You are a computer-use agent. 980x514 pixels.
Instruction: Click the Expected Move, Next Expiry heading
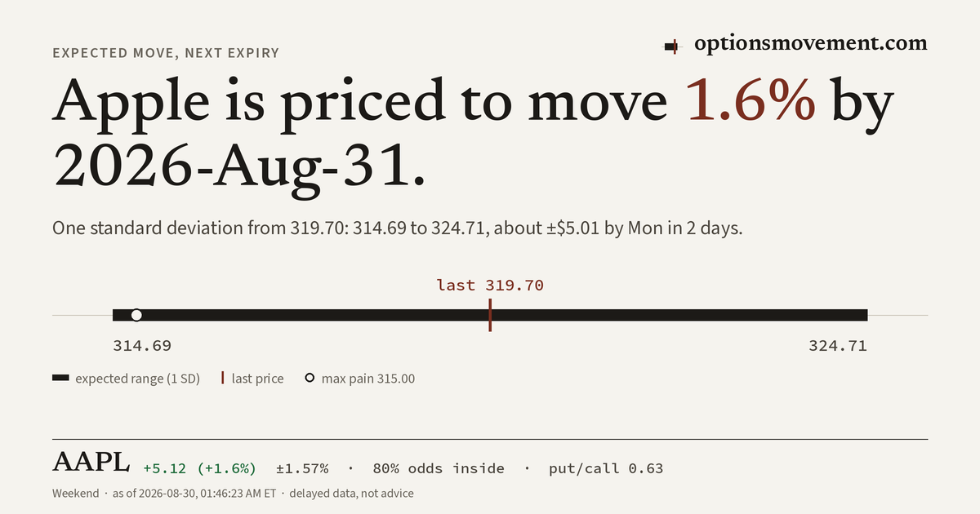click(166, 53)
